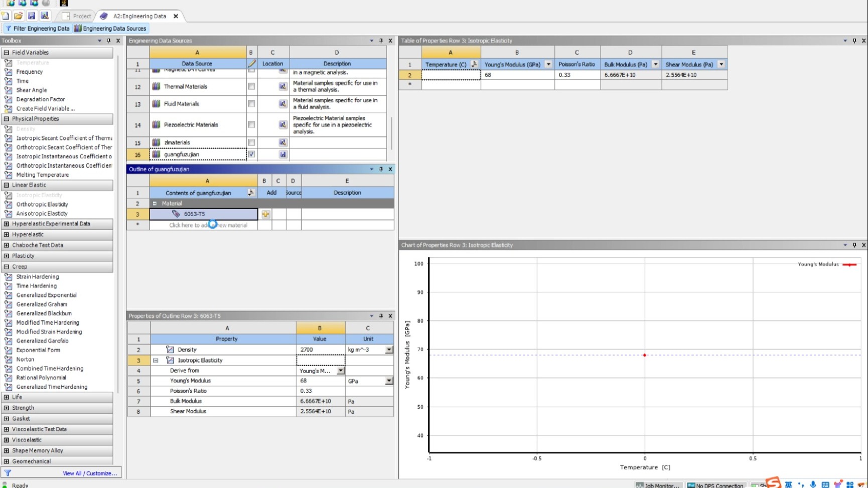Viewport: 868px width, 488px height.
Task: Click the Save As toolbar icon
Action: 45,16
